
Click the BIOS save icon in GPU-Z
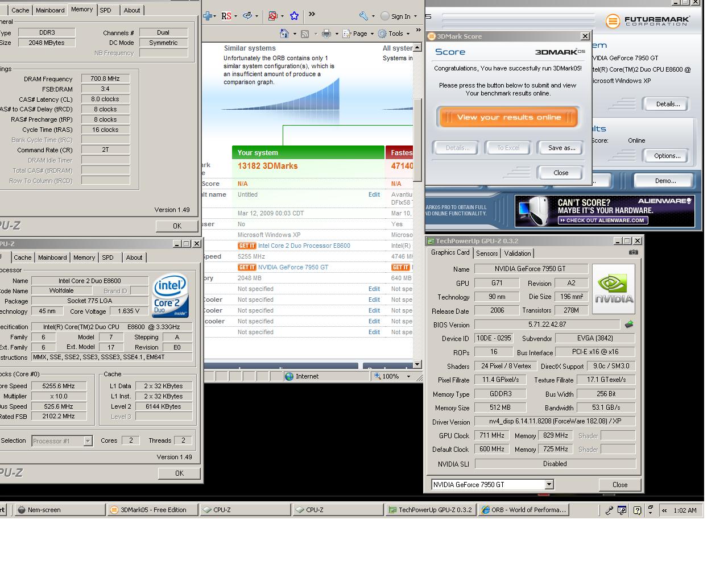(x=629, y=325)
